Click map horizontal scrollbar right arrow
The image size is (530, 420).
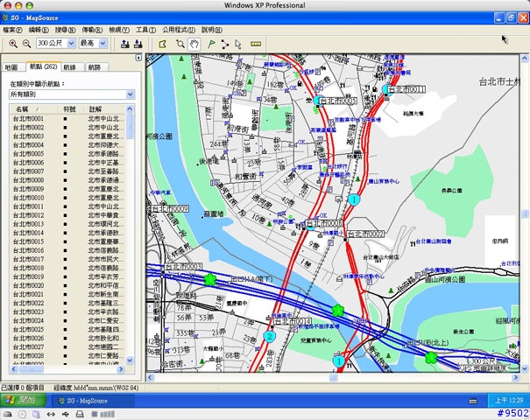[516, 377]
